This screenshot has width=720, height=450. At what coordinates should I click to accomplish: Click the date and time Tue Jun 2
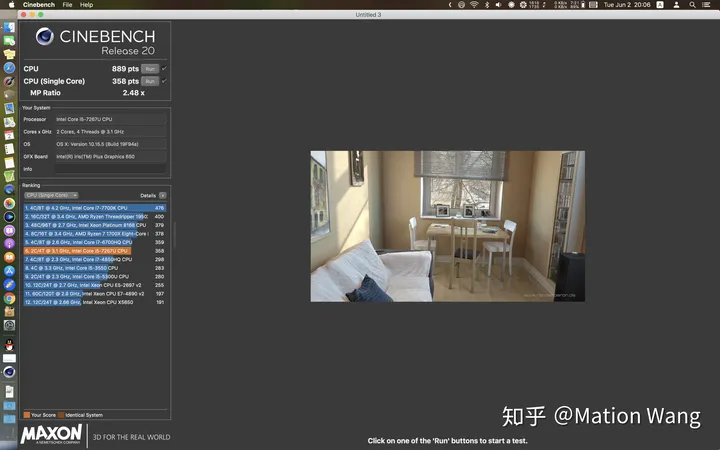coord(627,5)
